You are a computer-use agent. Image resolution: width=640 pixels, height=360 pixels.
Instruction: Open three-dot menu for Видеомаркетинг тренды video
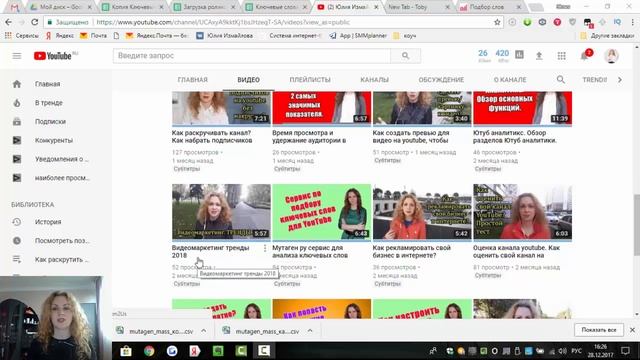(x=265, y=248)
